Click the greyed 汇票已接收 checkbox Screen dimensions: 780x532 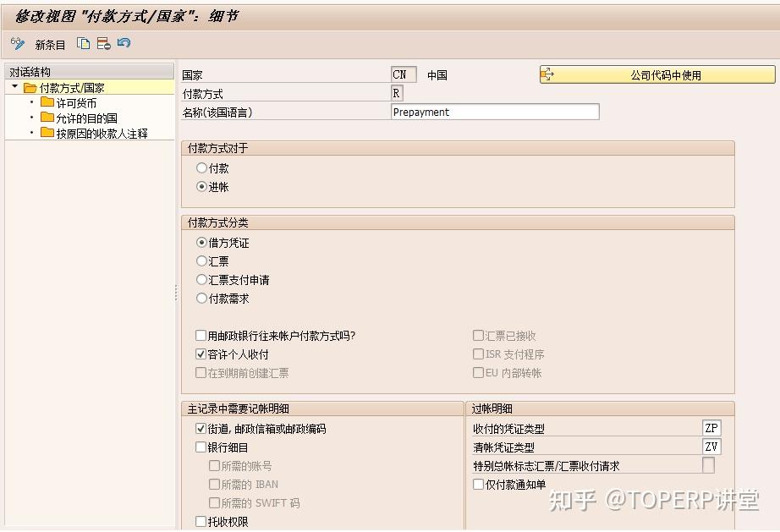pos(478,336)
